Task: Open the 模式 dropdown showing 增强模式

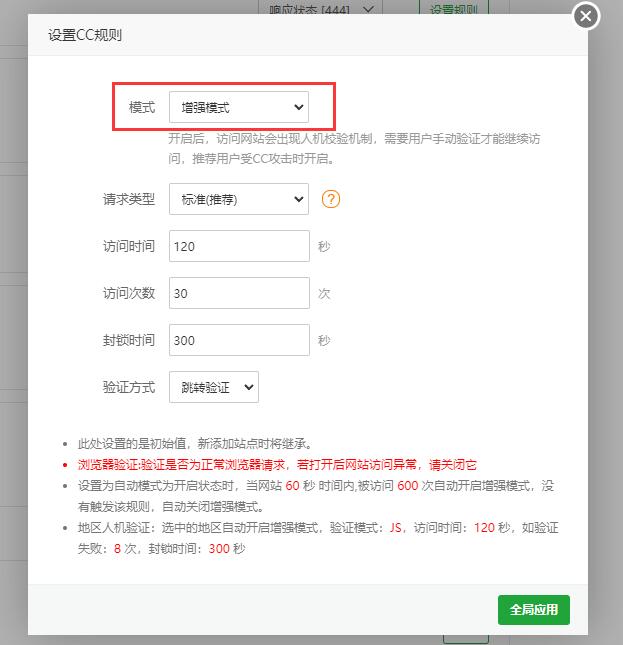Action: [x=239, y=107]
